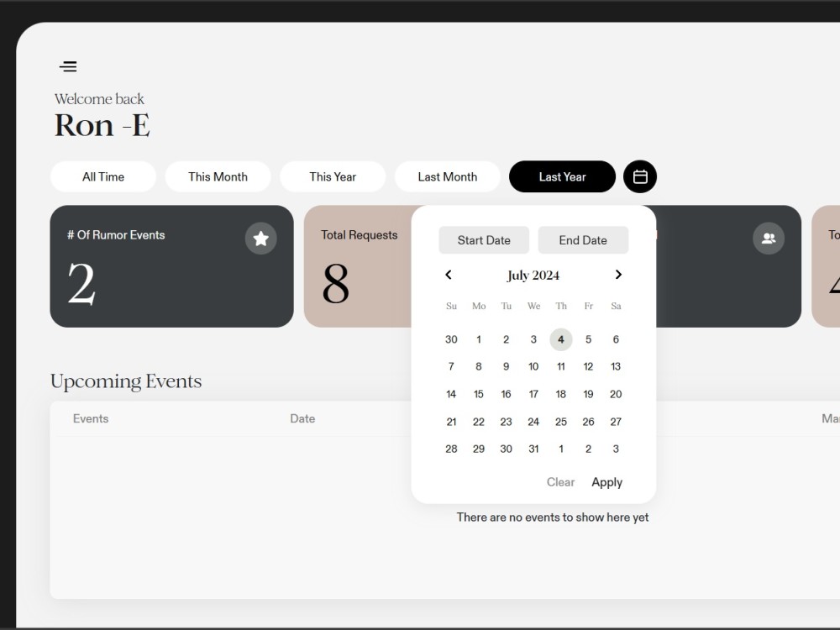Pick July 24 in the calendar

(533, 423)
